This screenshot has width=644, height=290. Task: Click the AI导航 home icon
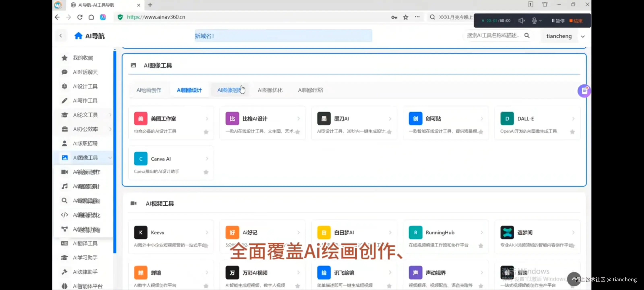[78, 35]
